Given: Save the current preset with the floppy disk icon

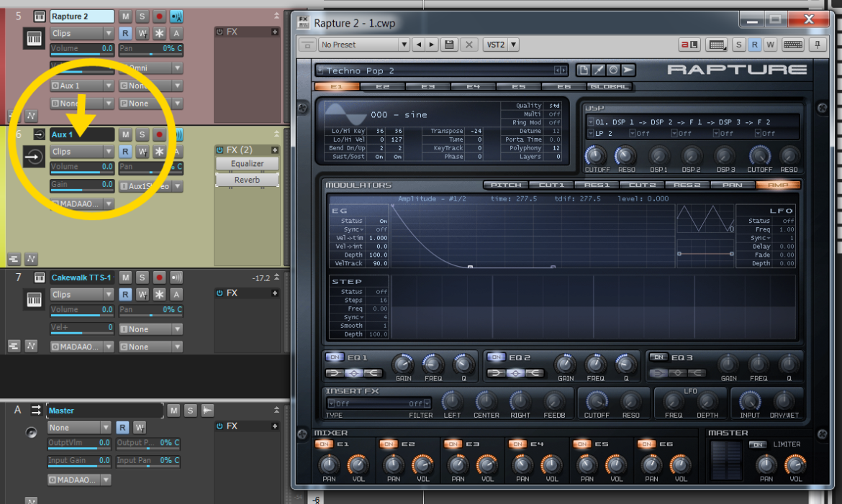Looking at the screenshot, I should [449, 45].
